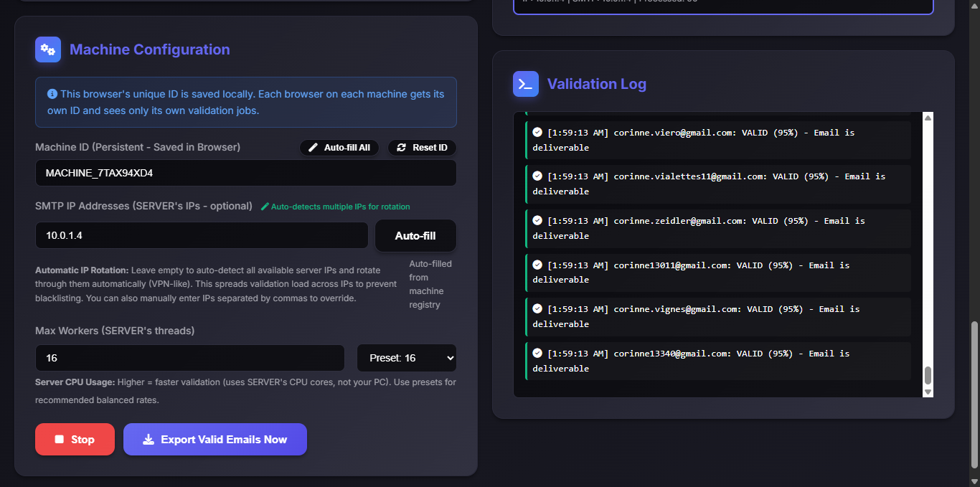Click the stop square icon inside Stop button
980x487 pixels.
(x=61, y=439)
